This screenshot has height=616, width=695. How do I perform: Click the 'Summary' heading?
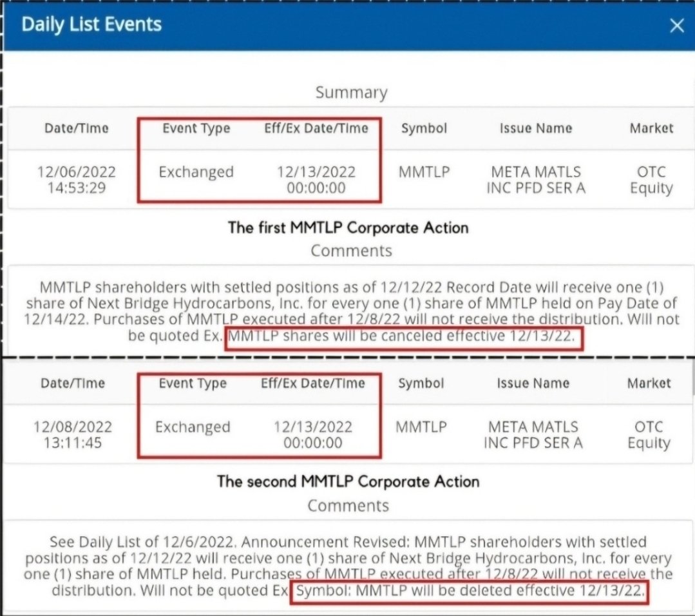[352, 92]
